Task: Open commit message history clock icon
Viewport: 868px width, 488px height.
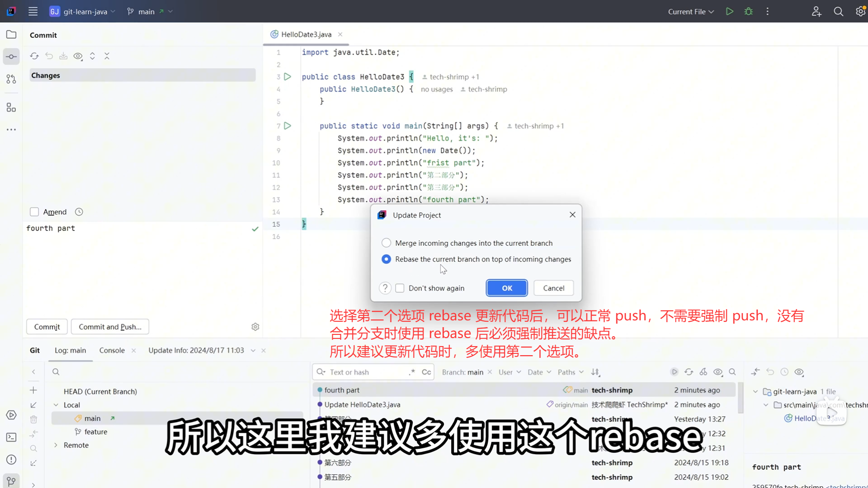Action: [x=79, y=212]
